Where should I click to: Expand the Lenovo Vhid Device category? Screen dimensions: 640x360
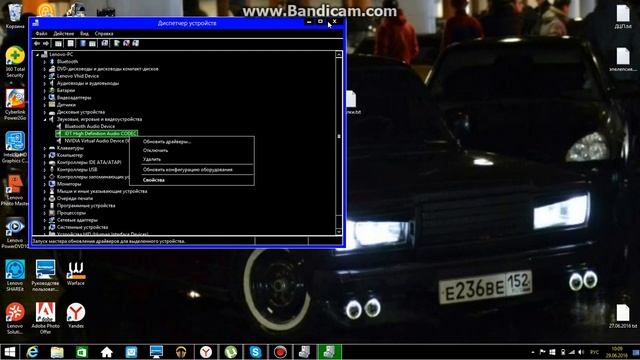pos(45,76)
